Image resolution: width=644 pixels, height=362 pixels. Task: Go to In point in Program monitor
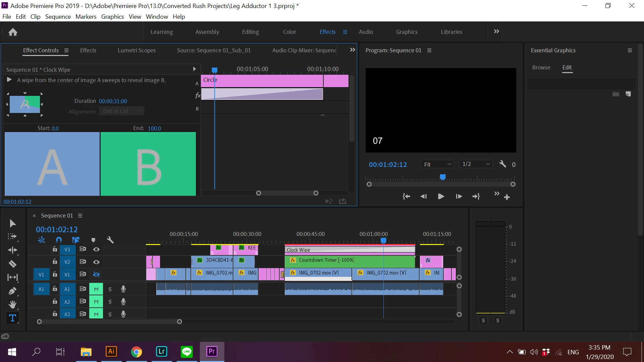coord(406,196)
